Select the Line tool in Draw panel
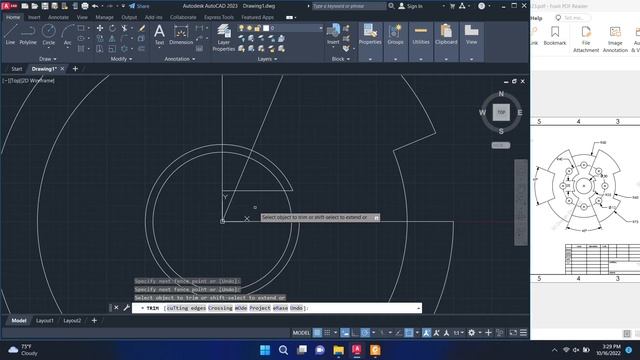 pos(10,34)
